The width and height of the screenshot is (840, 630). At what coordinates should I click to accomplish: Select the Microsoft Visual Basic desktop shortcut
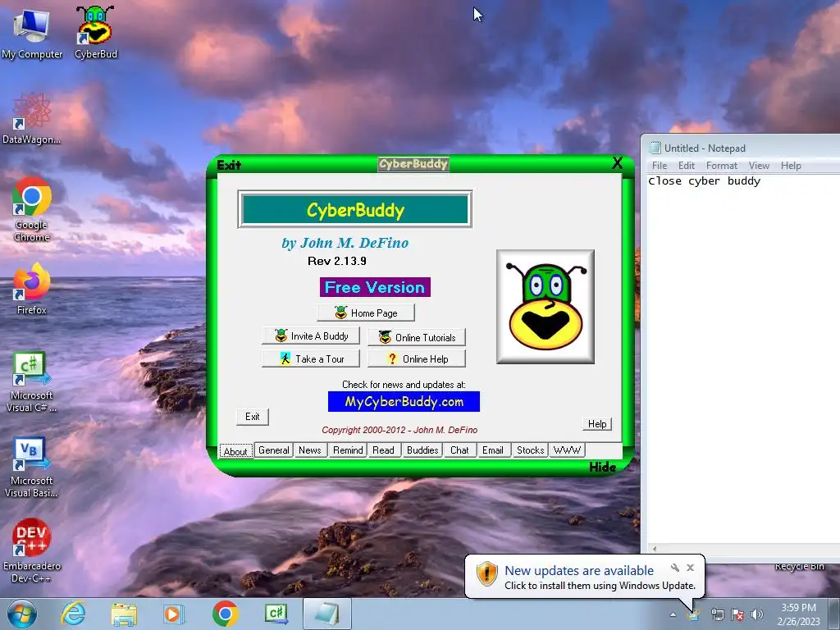(32, 468)
